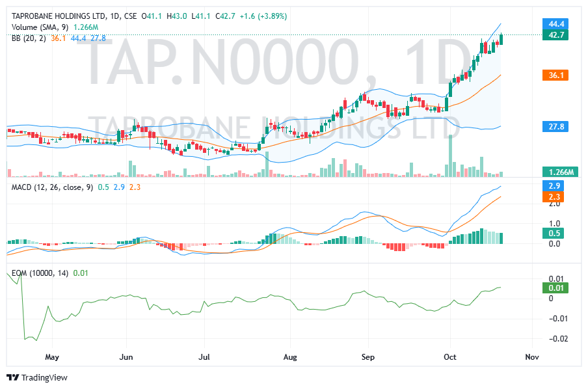Click the -0.01 EOM axis tick

(558, 319)
